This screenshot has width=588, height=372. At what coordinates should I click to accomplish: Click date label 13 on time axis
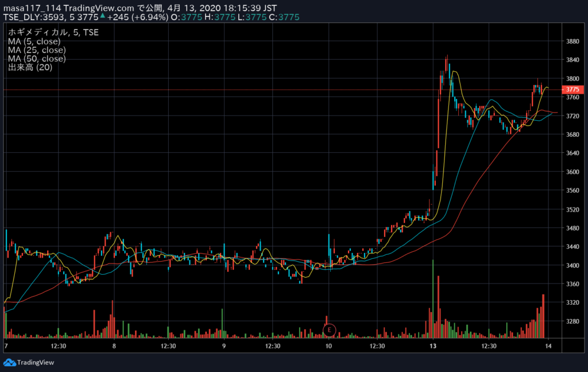click(x=433, y=346)
